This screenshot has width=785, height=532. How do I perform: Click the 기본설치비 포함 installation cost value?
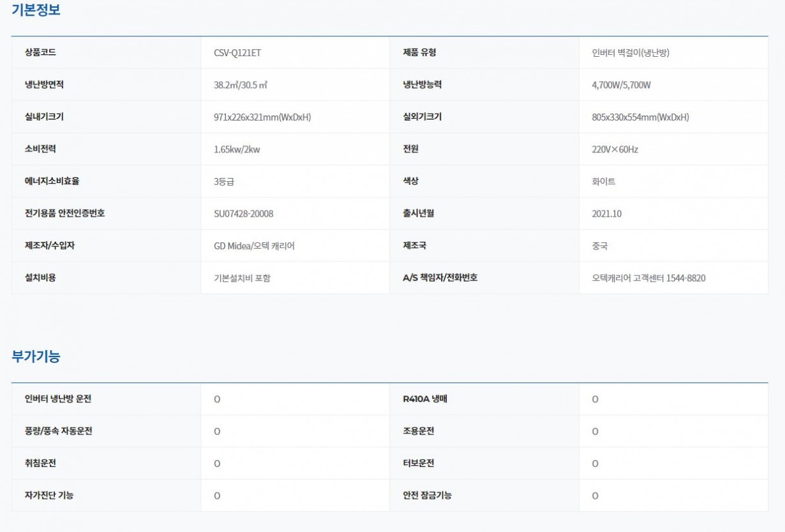pyautogui.click(x=242, y=278)
